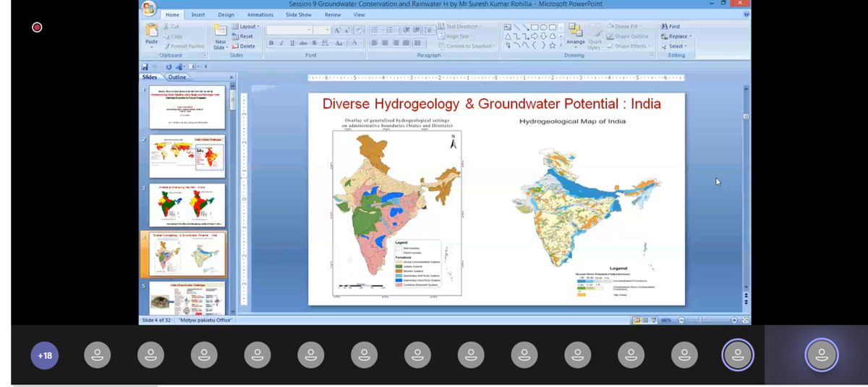Open the Design ribbon tab
Screen dimensions: 868x387
point(226,14)
